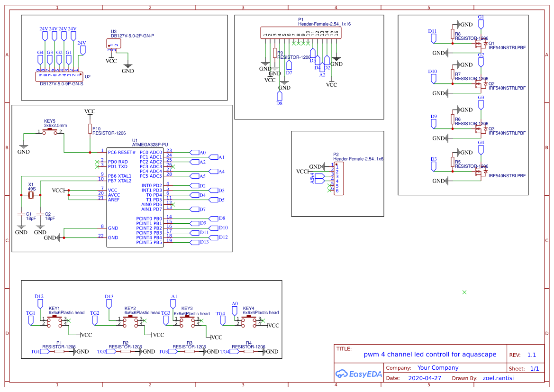
Task: Select resistor R10 RESISTOR-1206
Action: (x=90, y=129)
